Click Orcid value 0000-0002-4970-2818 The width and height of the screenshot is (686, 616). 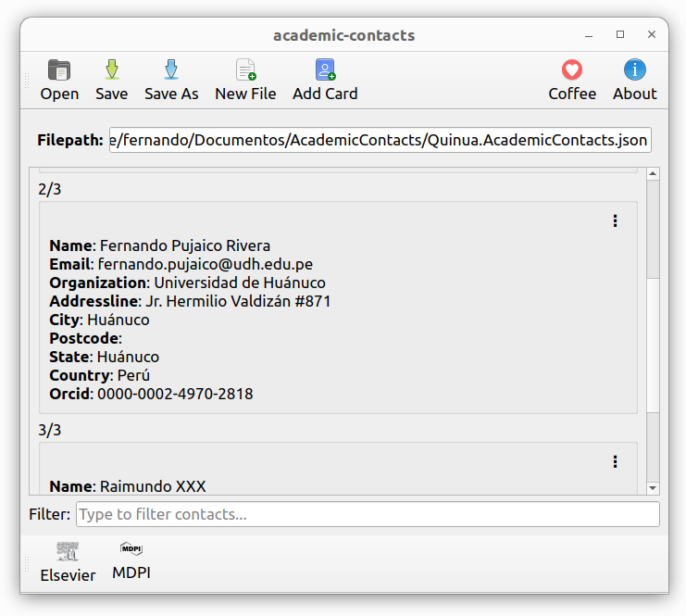click(175, 394)
